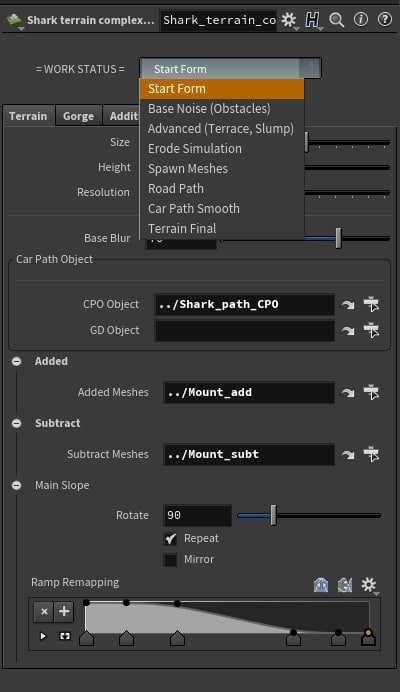Choose Base Noise (Obstacles) option
The height and width of the screenshot is (692, 400).
222,109
